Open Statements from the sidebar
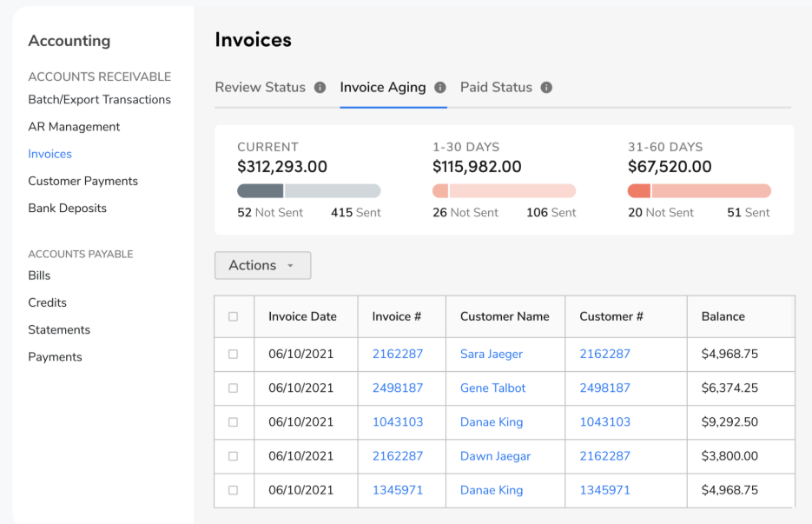This screenshot has width=812, height=524. coord(59,329)
